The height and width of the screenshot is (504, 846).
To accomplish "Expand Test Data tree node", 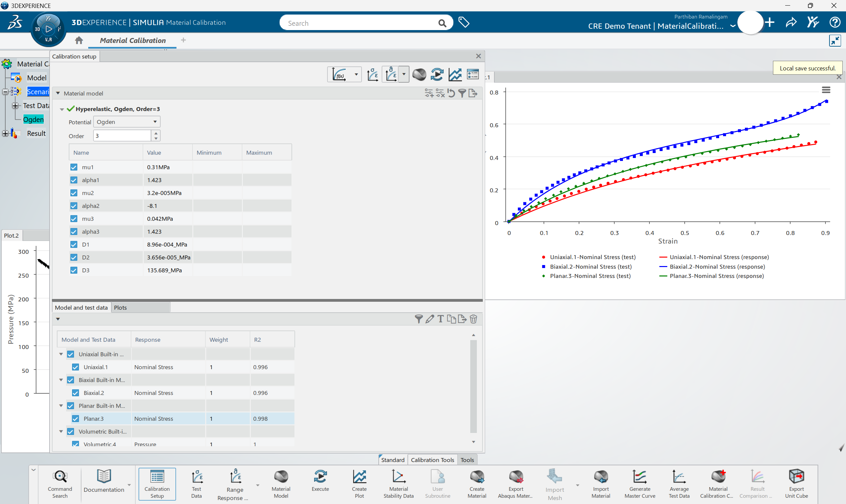I will point(15,106).
